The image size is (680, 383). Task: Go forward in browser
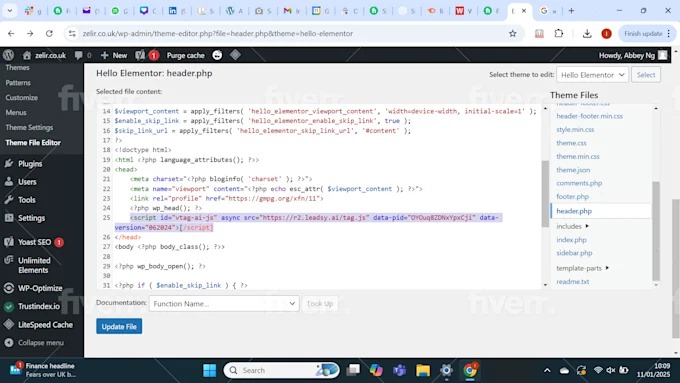pos(30,33)
